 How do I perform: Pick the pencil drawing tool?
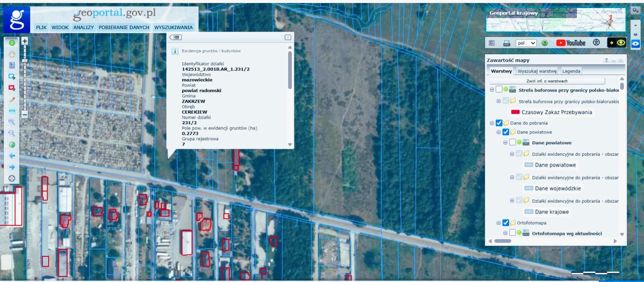[x=12, y=99]
